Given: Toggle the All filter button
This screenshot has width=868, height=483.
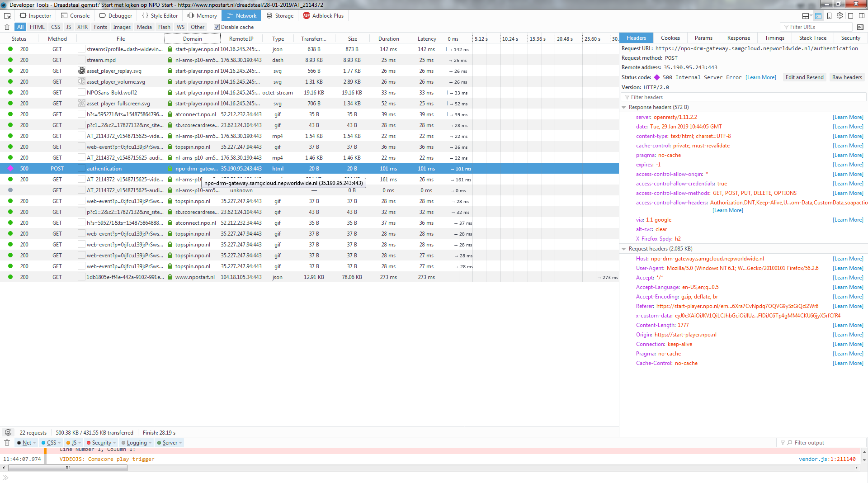Looking at the screenshot, I should pos(20,27).
